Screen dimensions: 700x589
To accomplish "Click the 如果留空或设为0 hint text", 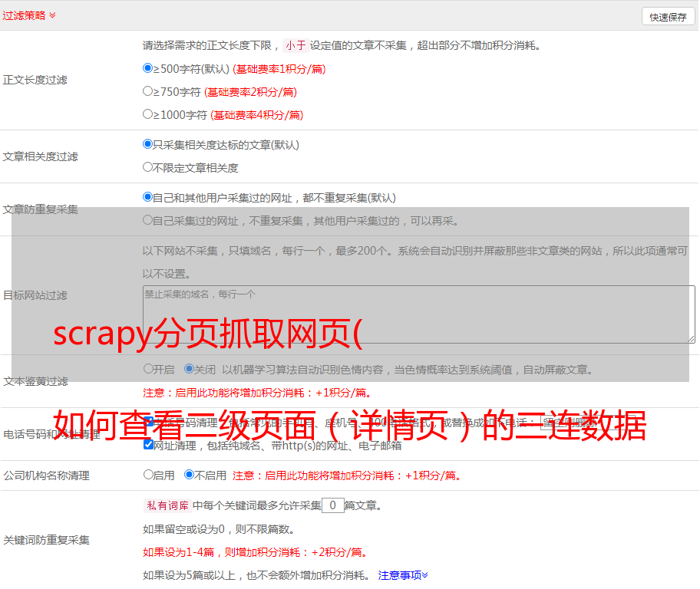I will point(220,529).
